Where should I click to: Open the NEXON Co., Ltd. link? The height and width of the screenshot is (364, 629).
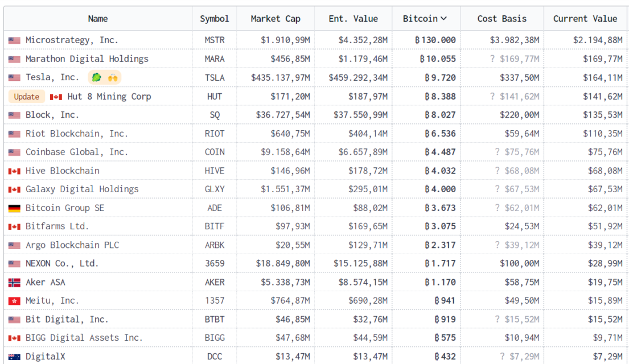click(x=62, y=264)
